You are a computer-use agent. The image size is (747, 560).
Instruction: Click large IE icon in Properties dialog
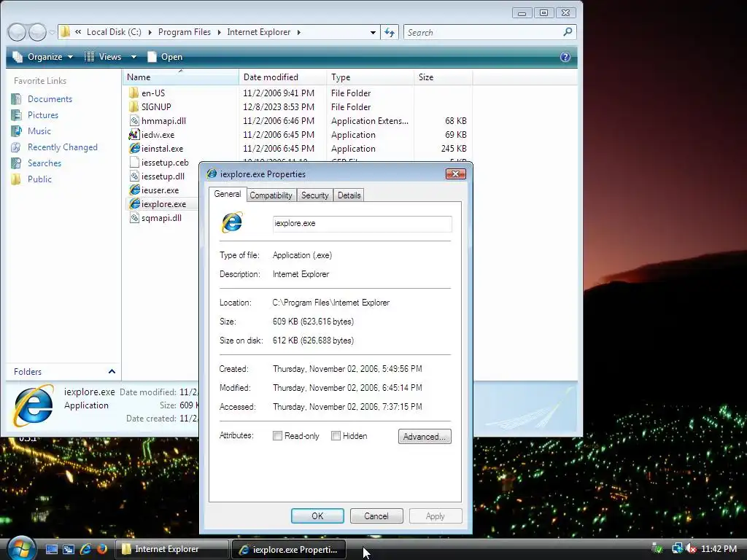point(232,222)
